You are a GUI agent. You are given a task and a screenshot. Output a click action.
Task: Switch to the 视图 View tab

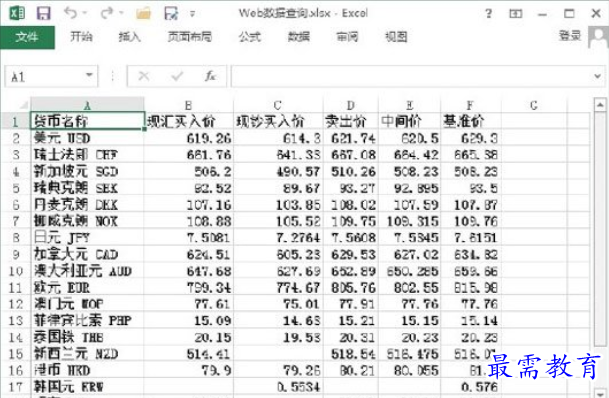click(x=396, y=37)
